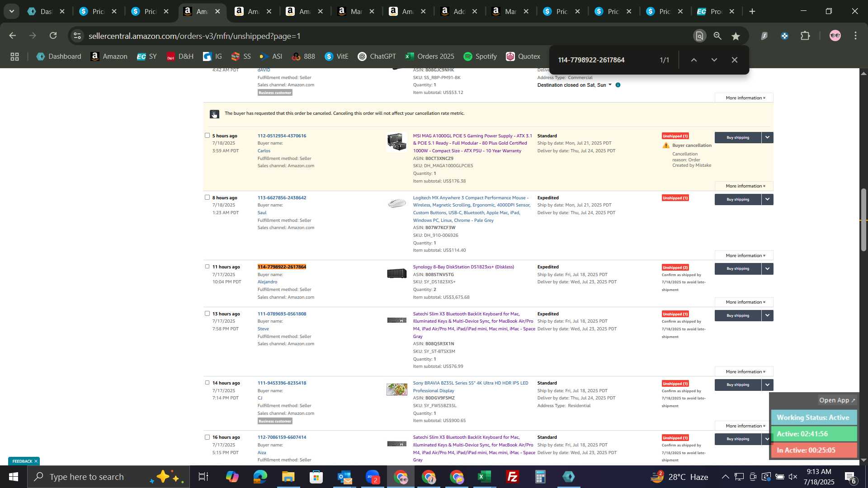Image resolution: width=868 pixels, height=488 pixels.
Task: Close the FEEDBACK tab
Action: 36,461
